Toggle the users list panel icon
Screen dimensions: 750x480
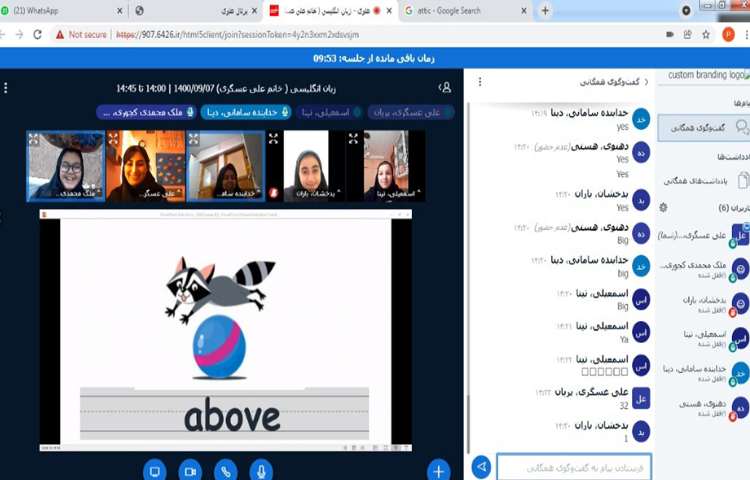(x=445, y=87)
